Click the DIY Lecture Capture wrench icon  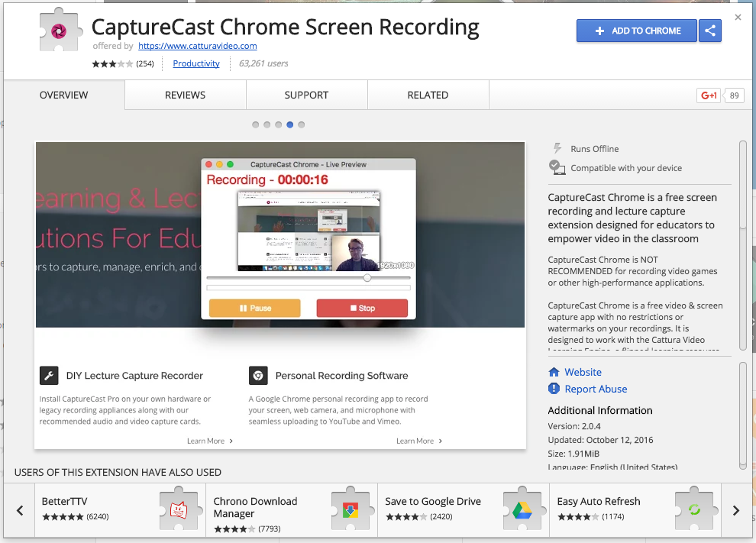point(49,376)
